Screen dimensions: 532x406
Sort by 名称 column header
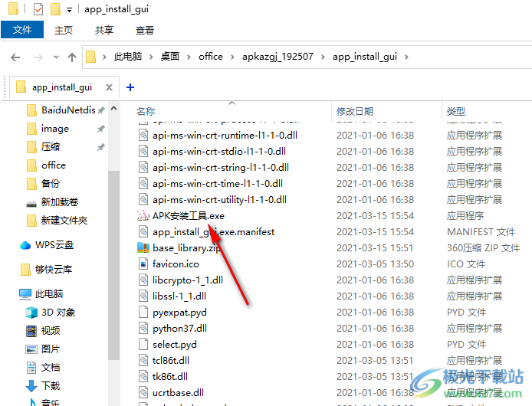146,111
